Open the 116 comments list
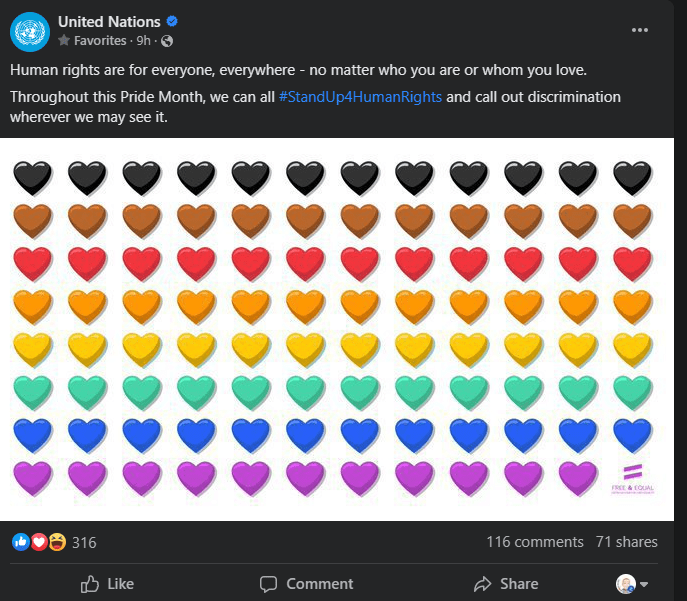This screenshot has height=601, width=687. point(534,542)
